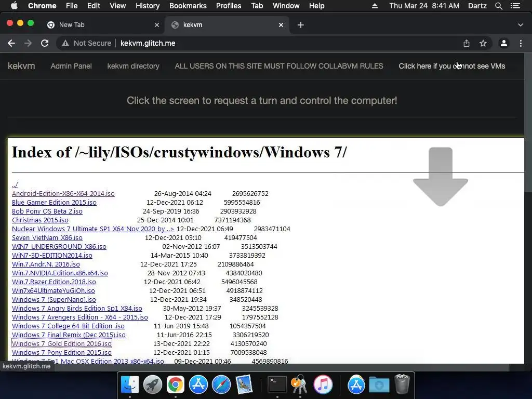Reload the kekvm page
The image size is (532, 399).
(x=45, y=43)
